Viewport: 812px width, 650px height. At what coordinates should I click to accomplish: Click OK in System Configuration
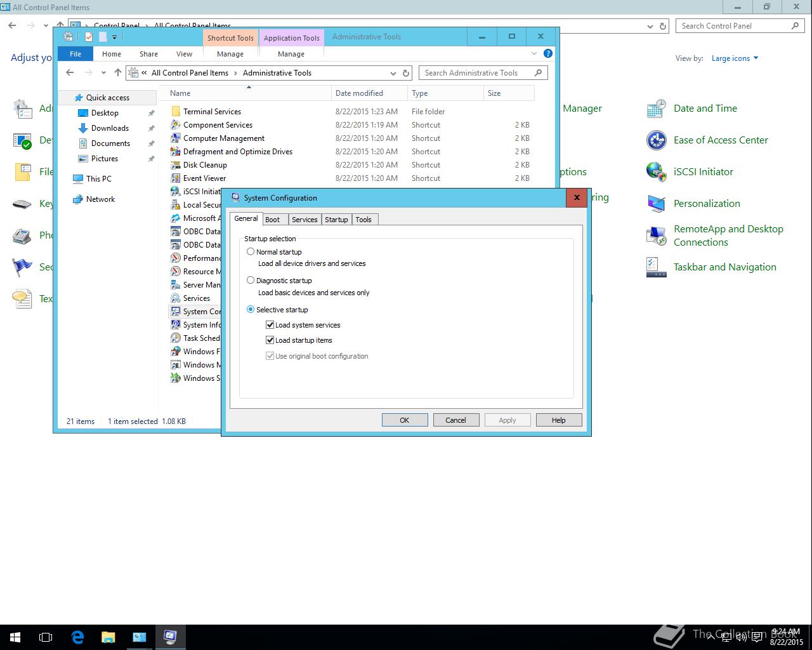coord(405,420)
